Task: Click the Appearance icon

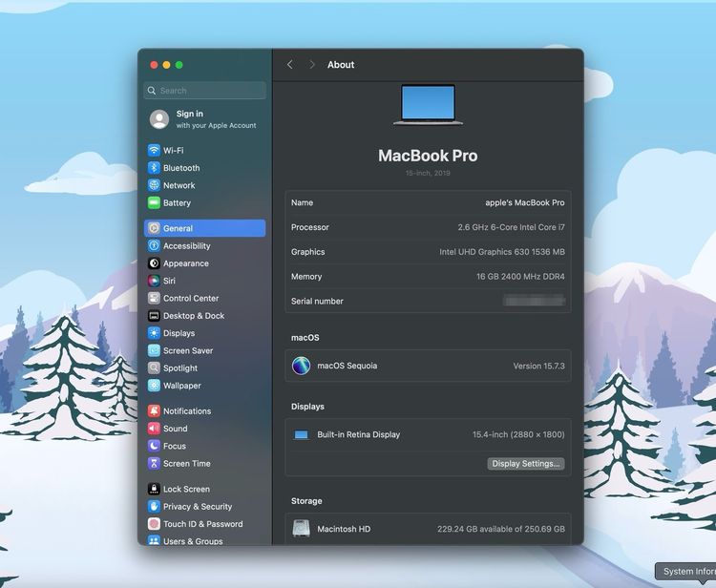Action: coord(154,263)
